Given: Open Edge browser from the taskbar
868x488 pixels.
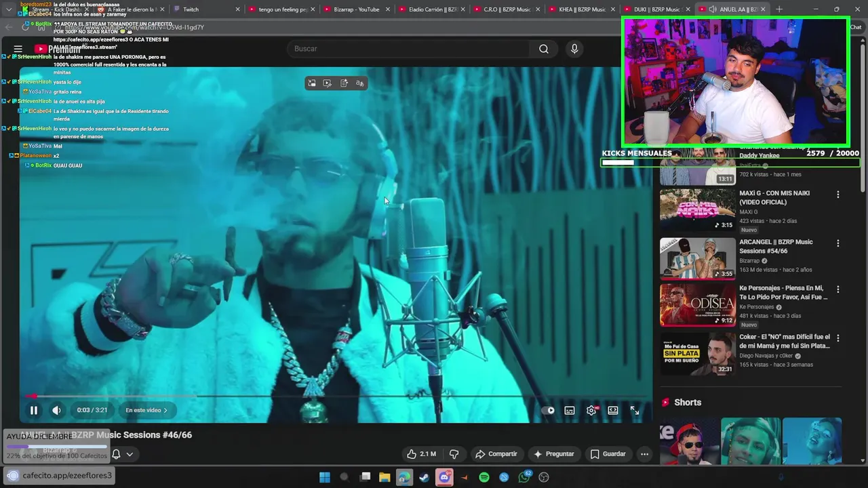Looking at the screenshot, I should (404, 477).
